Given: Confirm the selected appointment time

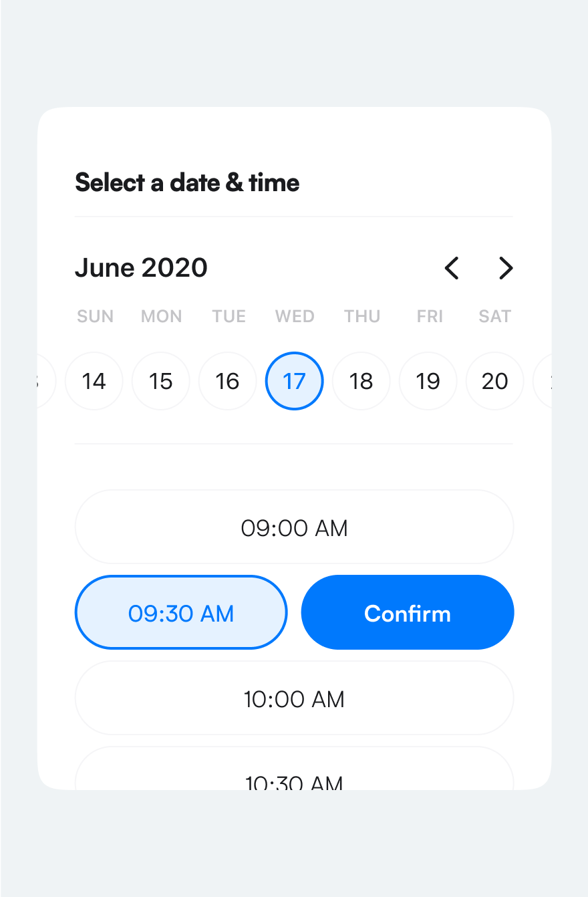Looking at the screenshot, I should [x=408, y=612].
